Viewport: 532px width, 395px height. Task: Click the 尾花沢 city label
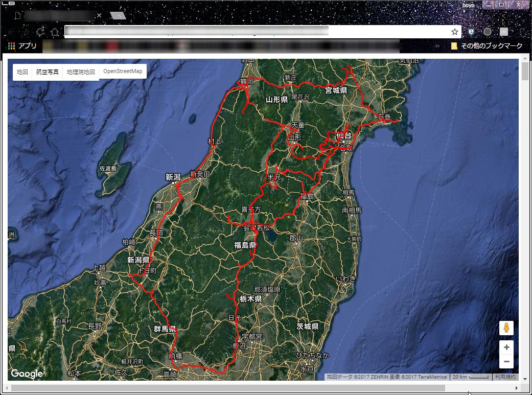(300, 97)
